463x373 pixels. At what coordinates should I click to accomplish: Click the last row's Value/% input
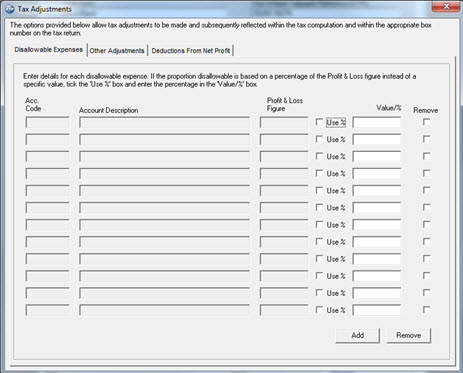(377, 310)
